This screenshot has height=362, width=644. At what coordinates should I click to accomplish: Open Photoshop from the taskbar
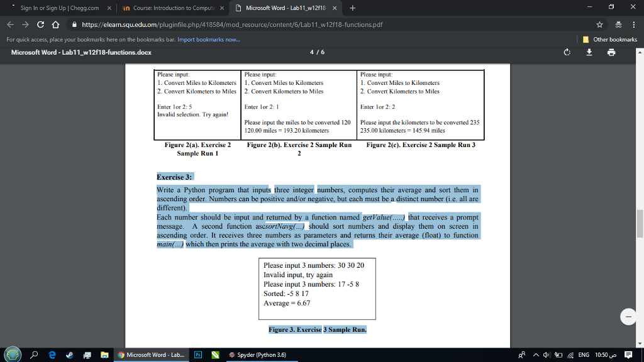click(x=198, y=354)
